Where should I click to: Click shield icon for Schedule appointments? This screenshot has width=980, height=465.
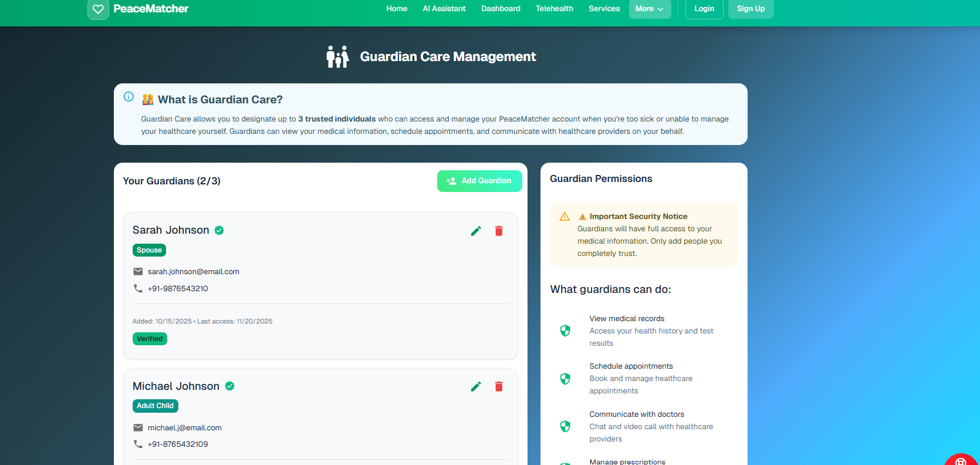pyautogui.click(x=565, y=379)
